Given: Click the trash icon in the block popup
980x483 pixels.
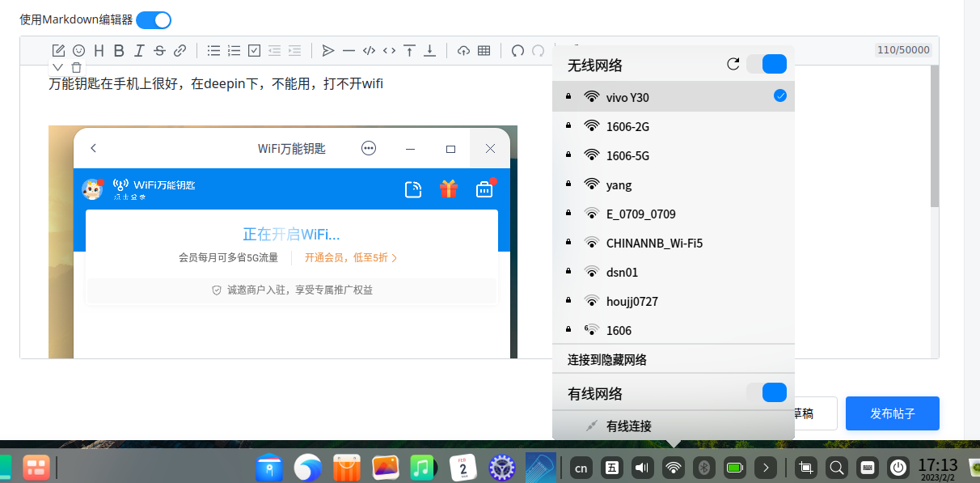Looking at the screenshot, I should 76,67.
